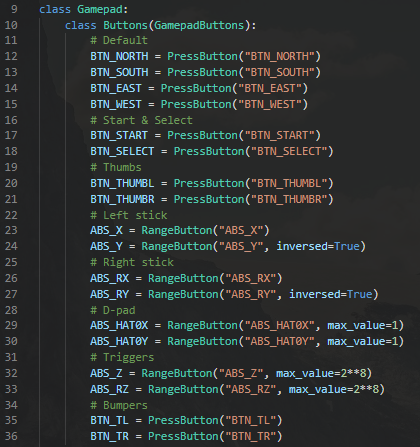Click line number 36 in the gutter
The image size is (420, 447).
(11, 436)
